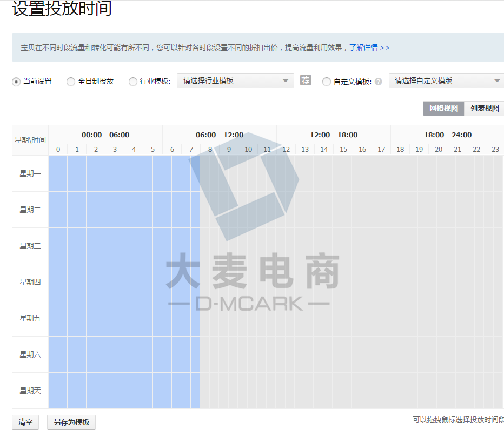Click 另存为模板 button
This screenshot has height=430, width=504.
click(x=71, y=422)
